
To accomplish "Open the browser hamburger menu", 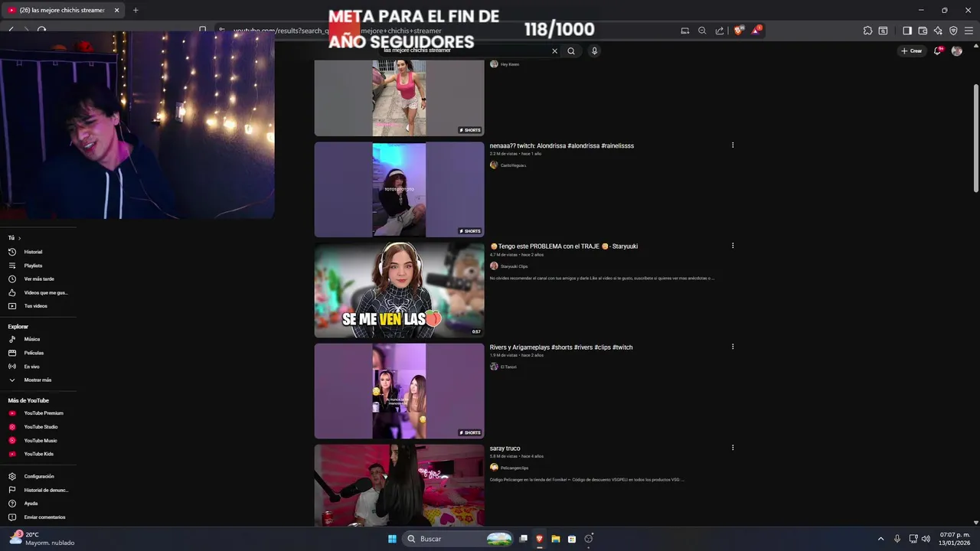I will click(969, 31).
